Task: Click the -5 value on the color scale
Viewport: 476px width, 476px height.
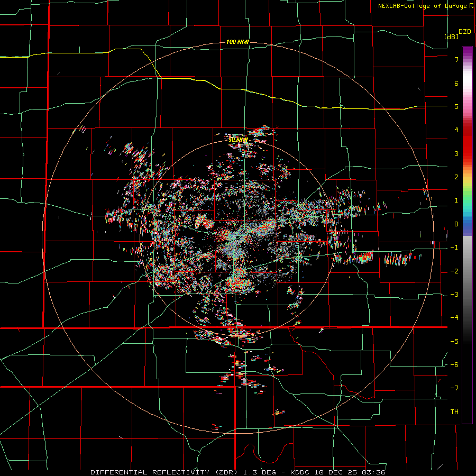Action: click(454, 342)
